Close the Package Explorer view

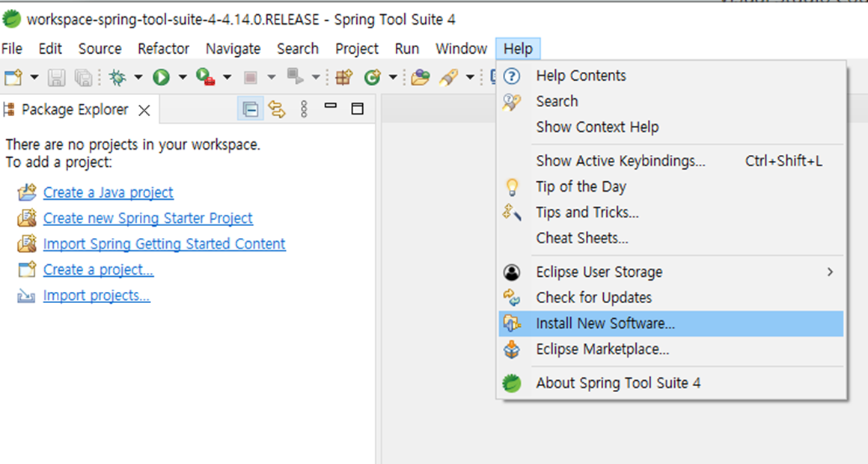(x=144, y=110)
